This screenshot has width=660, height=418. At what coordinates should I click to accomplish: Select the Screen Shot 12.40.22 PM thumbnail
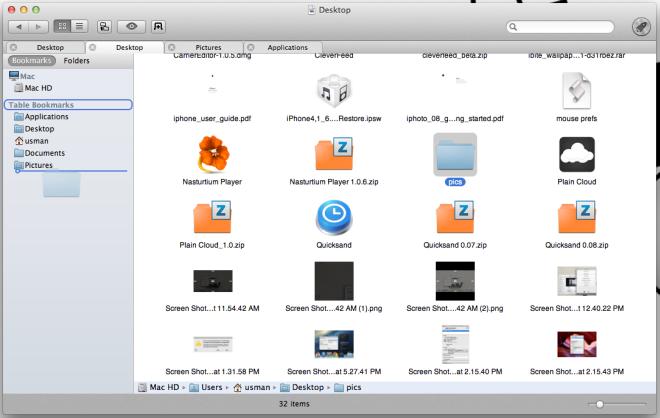coord(577,281)
